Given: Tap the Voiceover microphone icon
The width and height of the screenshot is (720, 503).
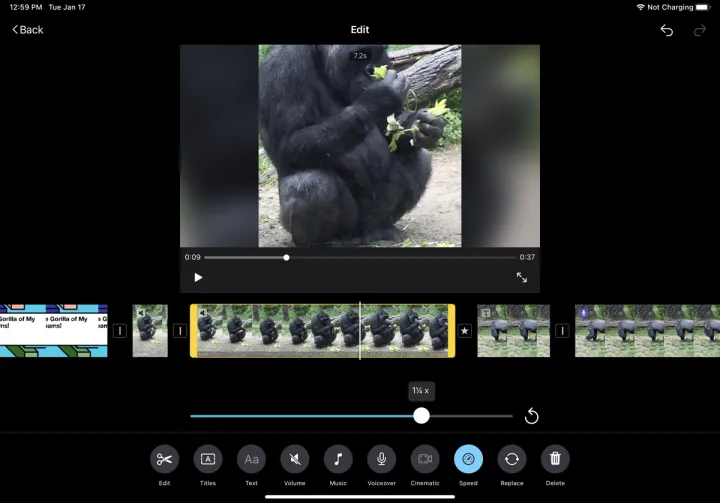Looking at the screenshot, I should point(381,459).
